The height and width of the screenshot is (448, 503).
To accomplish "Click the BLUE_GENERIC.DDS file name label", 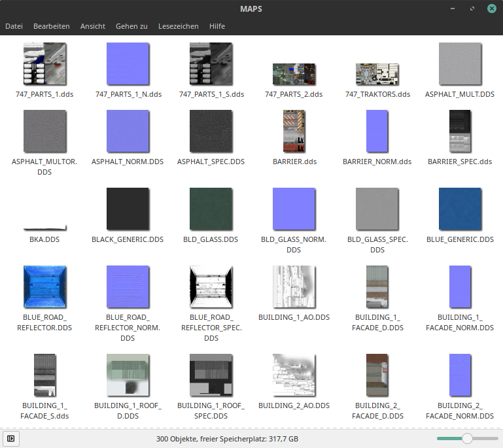I will [460, 239].
